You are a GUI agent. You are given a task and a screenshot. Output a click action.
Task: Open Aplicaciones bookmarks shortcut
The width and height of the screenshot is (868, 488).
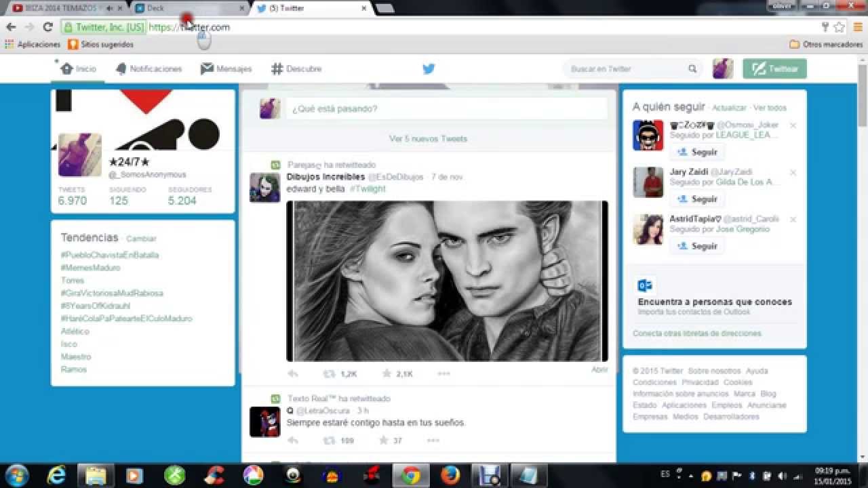[x=33, y=44]
